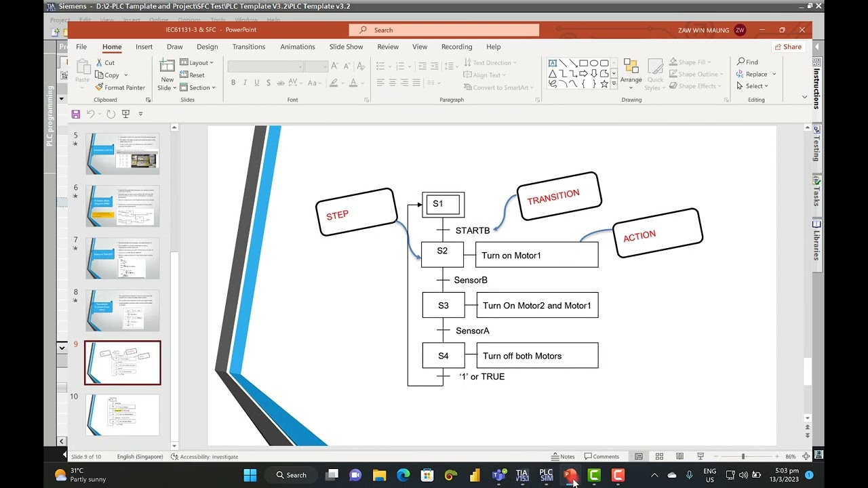
Task: Click English (Singapore) language indicator
Action: [x=140, y=456]
